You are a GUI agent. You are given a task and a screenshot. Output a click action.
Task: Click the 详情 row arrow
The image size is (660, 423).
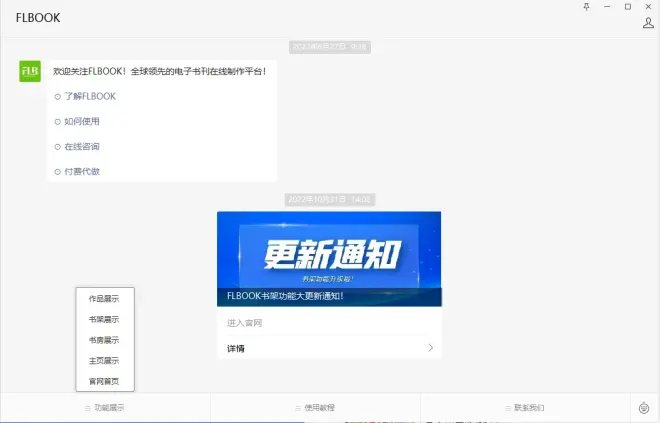[430, 348]
